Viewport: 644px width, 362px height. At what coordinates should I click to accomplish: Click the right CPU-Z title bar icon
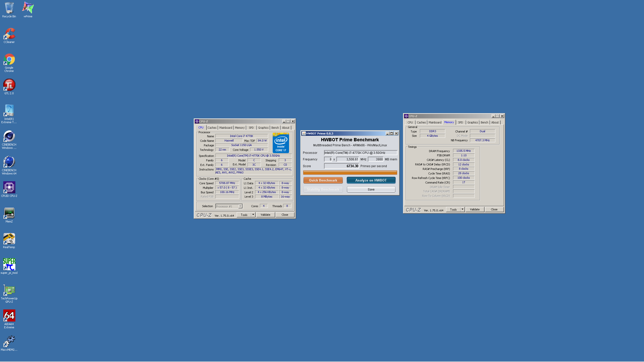point(406,116)
